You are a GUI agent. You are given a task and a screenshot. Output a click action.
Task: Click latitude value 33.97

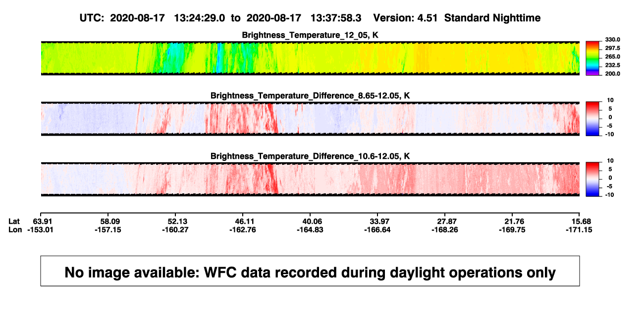click(377, 221)
